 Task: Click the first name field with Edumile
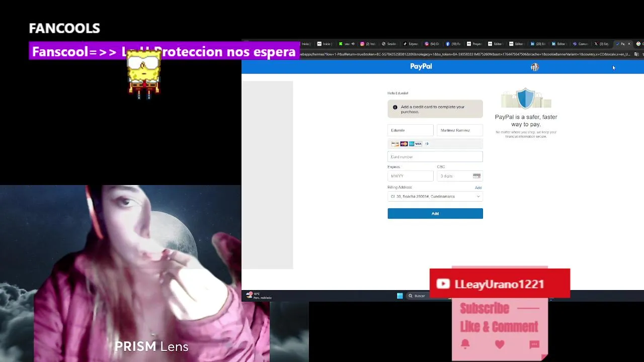(411, 130)
